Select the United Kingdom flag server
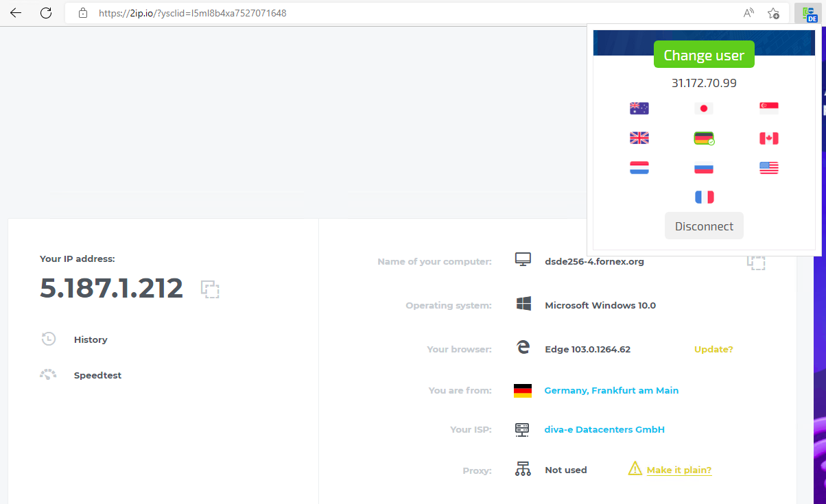This screenshot has width=826, height=504. (639, 138)
